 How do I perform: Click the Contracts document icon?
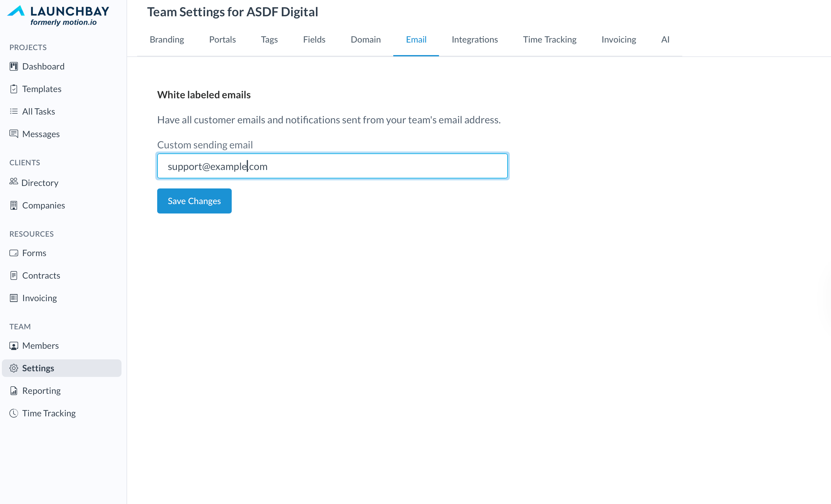14,275
